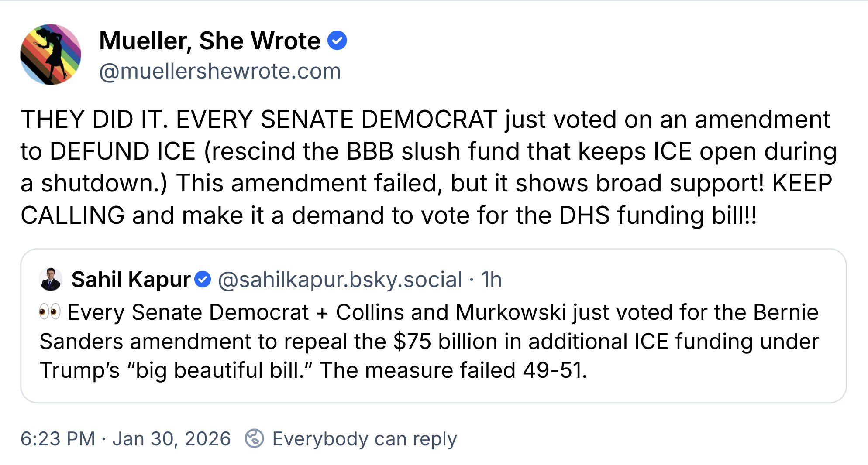Open the "Mueller, She Wrote" display name
This screenshot has width=868, height=465.
coord(210,41)
